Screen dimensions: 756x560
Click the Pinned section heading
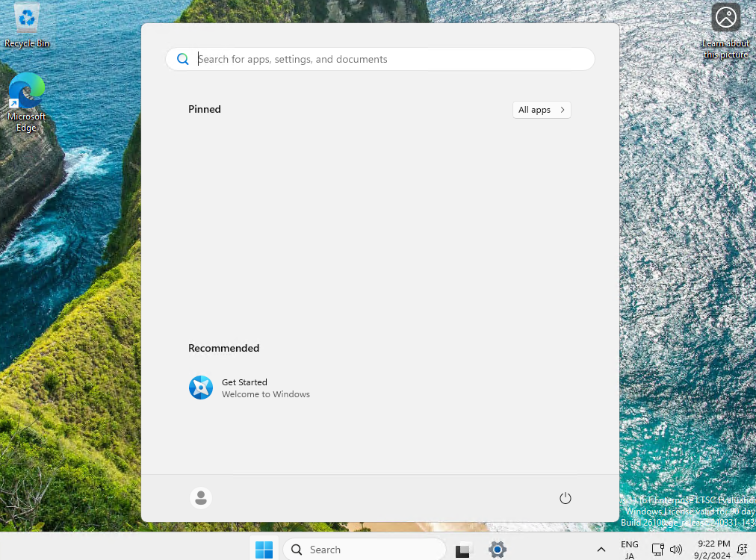click(205, 110)
